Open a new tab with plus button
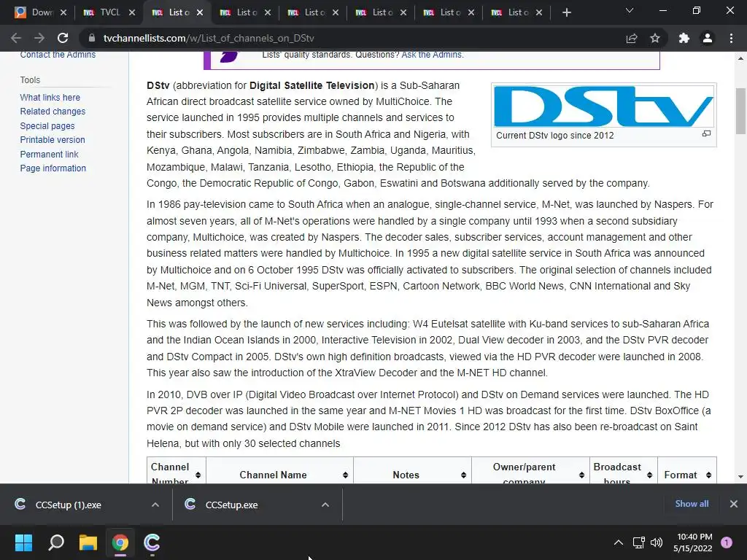This screenshot has height=560, width=747. pyautogui.click(x=566, y=12)
